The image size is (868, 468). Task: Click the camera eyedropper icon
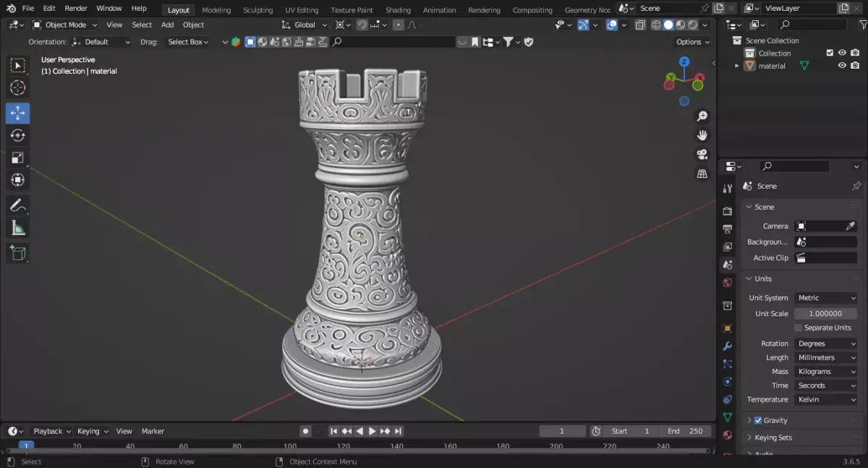[851, 226]
